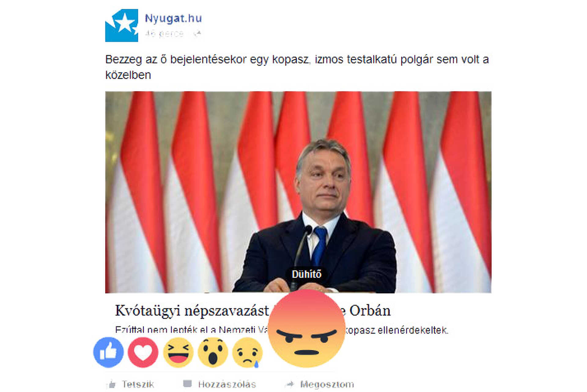Click the speech bubble icon beside Hozzászólás
This screenshot has width=587, height=392.
pos(187,384)
